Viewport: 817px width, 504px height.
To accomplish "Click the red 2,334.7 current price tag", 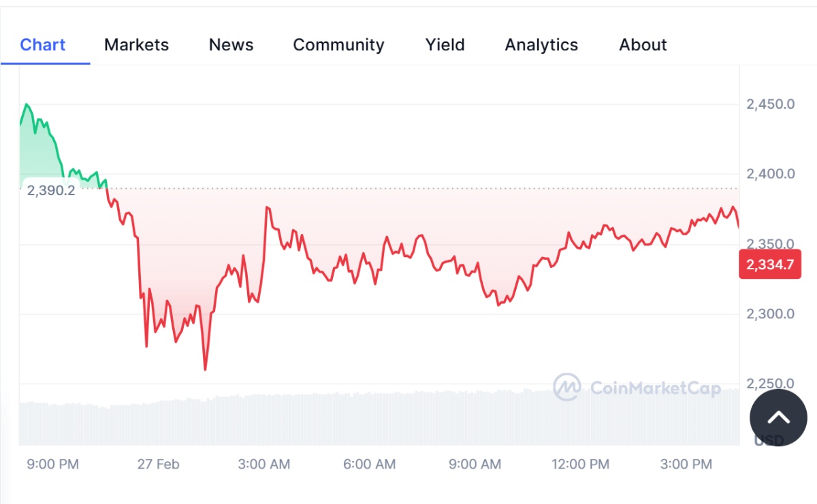I will (x=770, y=265).
